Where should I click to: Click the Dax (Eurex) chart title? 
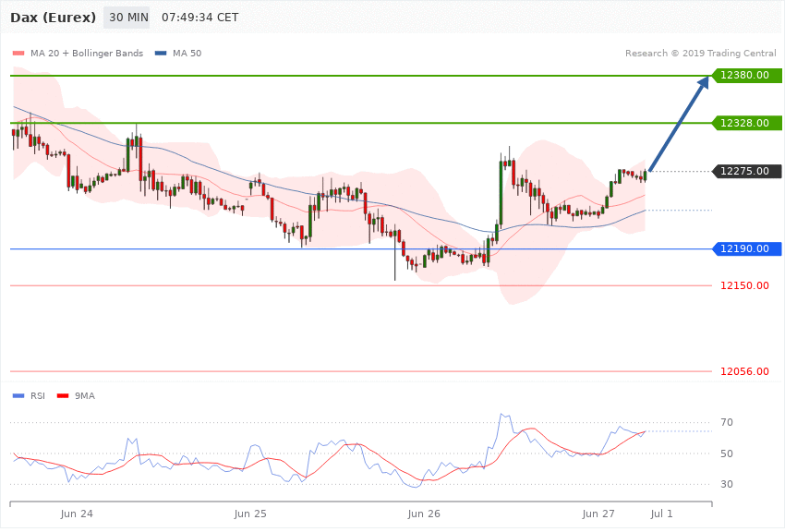coord(53,18)
